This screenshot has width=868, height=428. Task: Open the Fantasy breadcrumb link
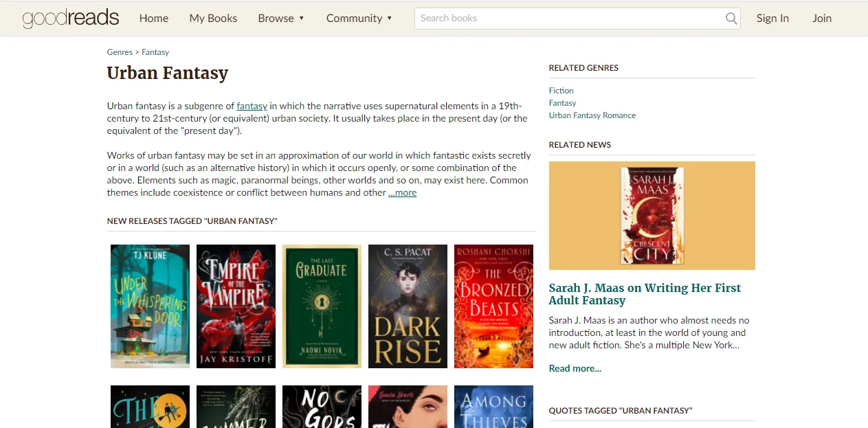[x=155, y=52]
